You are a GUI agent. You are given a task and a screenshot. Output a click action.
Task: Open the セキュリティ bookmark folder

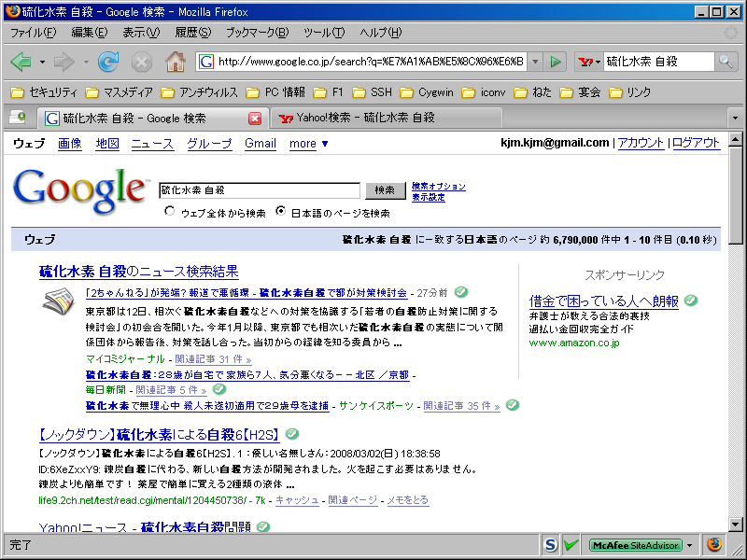[x=44, y=92]
